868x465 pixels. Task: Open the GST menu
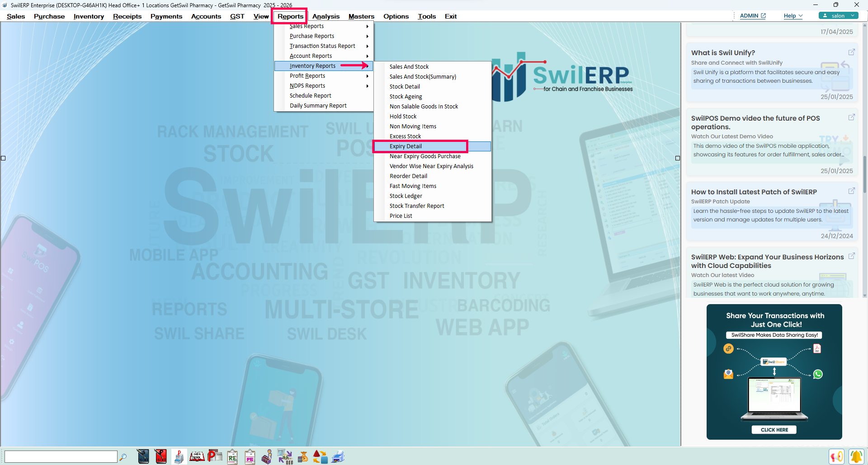[x=237, y=16]
